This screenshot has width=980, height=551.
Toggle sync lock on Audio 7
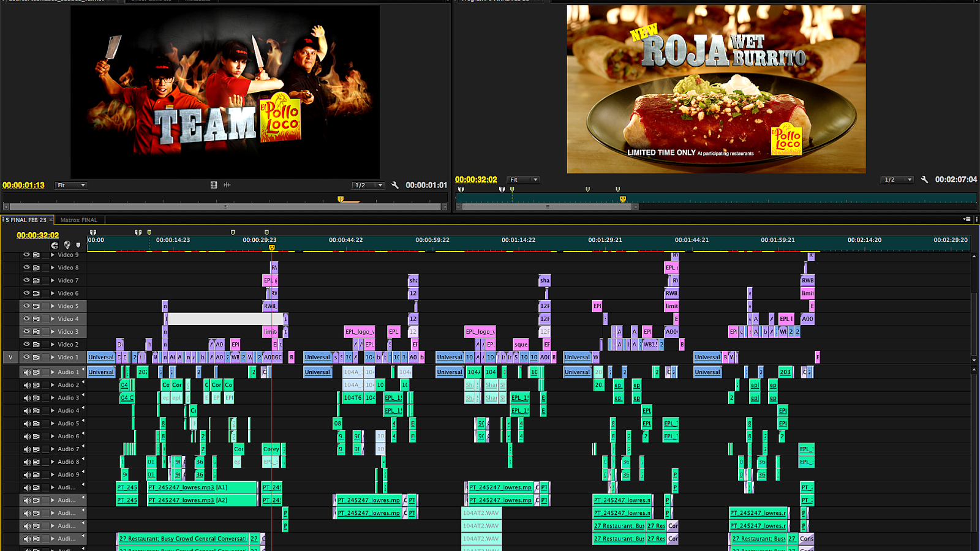pos(36,449)
